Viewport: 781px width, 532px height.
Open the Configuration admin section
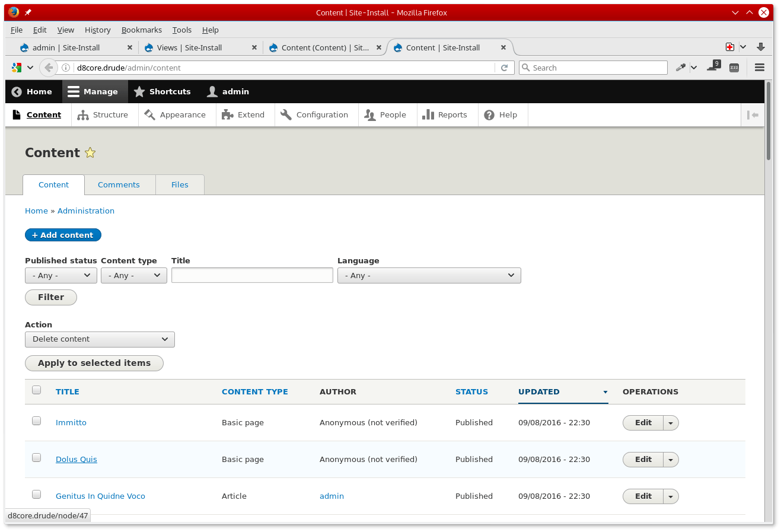click(314, 115)
